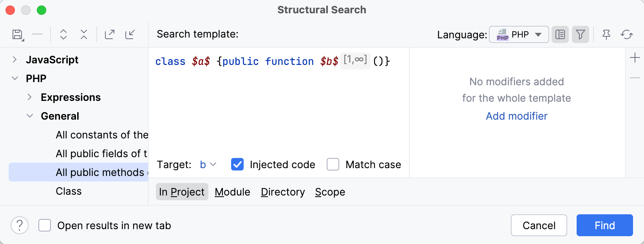Click the Add modifier link
Viewport: 644px width, 244px height.
tap(516, 116)
